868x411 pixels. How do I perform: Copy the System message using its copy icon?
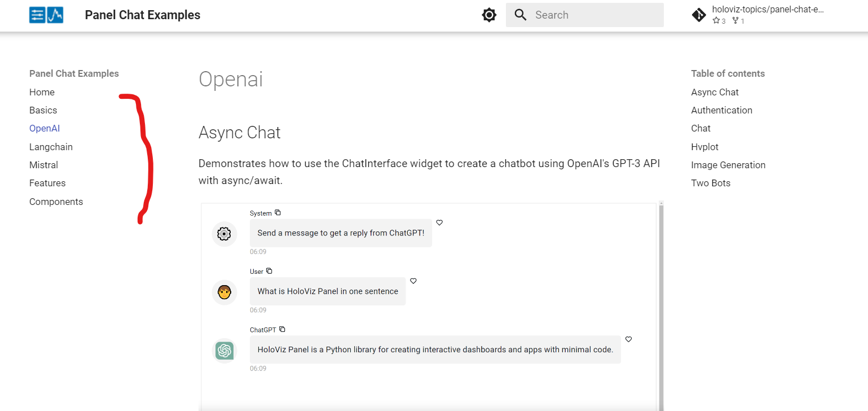coord(277,212)
